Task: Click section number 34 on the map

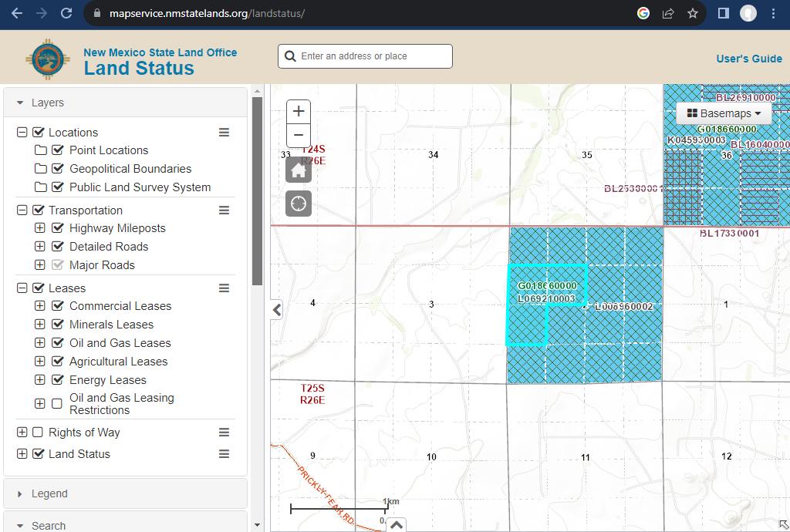Action: [434, 155]
